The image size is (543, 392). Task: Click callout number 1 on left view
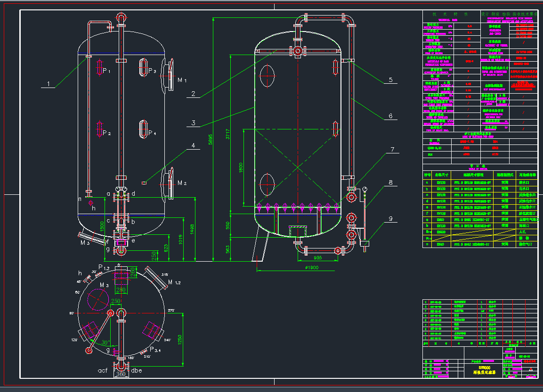coord(48,84)
